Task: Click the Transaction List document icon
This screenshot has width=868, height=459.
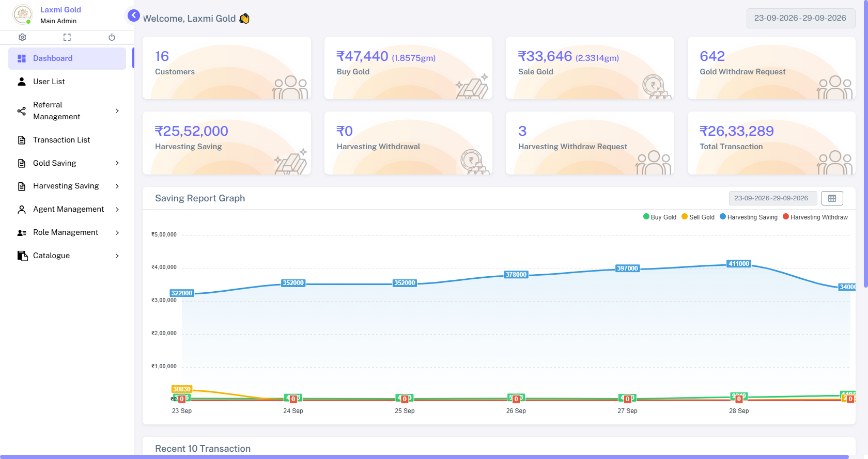Action: click(x=22, y=140)
